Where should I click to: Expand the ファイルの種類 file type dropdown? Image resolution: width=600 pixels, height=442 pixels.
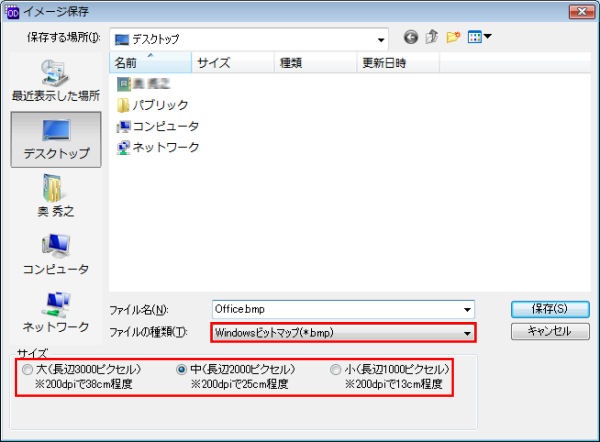(x=466, y=332)
